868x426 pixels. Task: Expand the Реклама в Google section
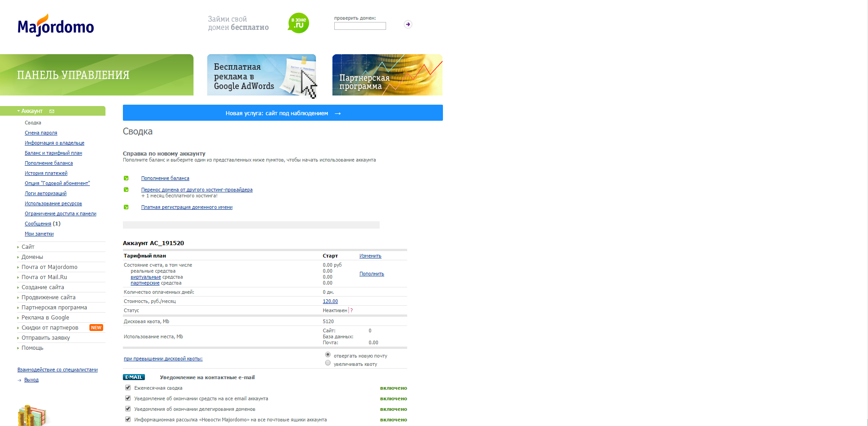(x=45, y=318)
